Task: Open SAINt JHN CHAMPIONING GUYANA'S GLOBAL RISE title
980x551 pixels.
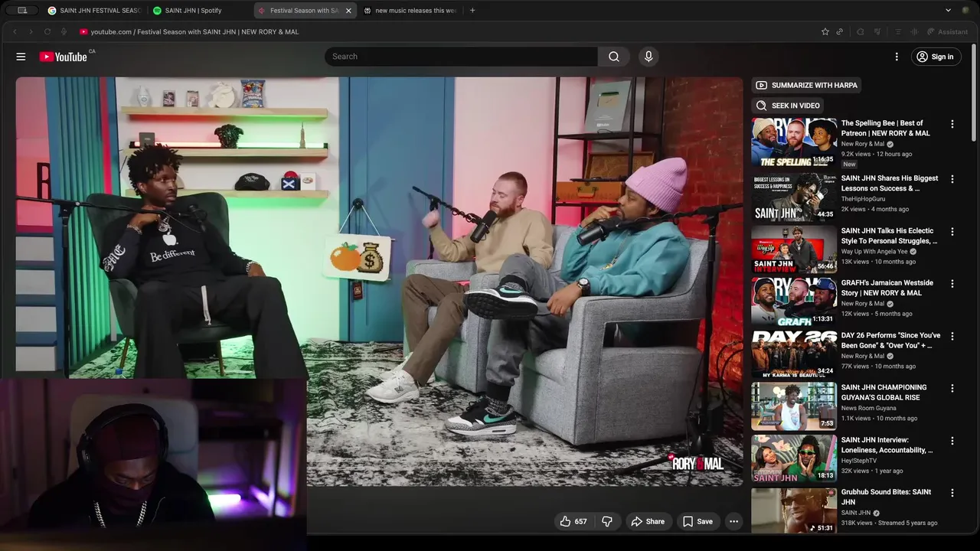Action: 884,393
